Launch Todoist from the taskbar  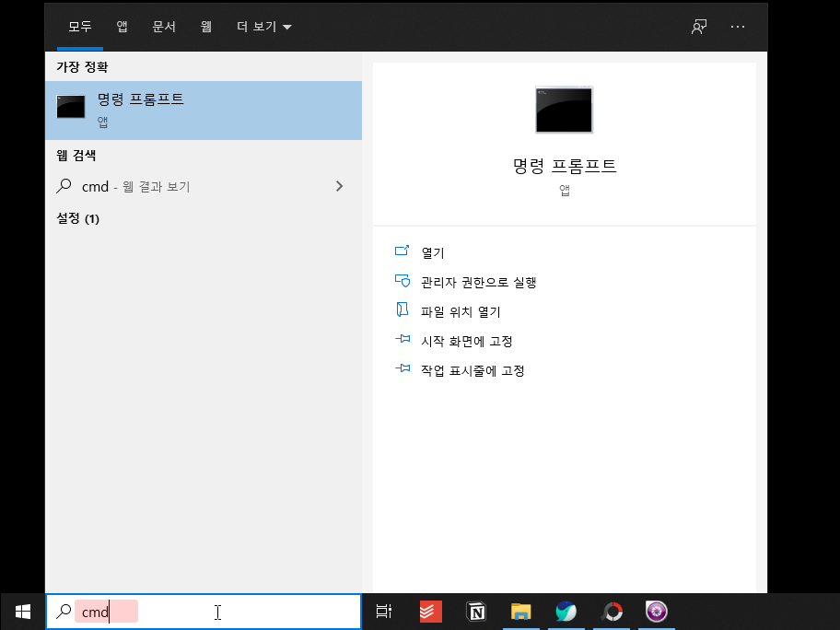430,612
